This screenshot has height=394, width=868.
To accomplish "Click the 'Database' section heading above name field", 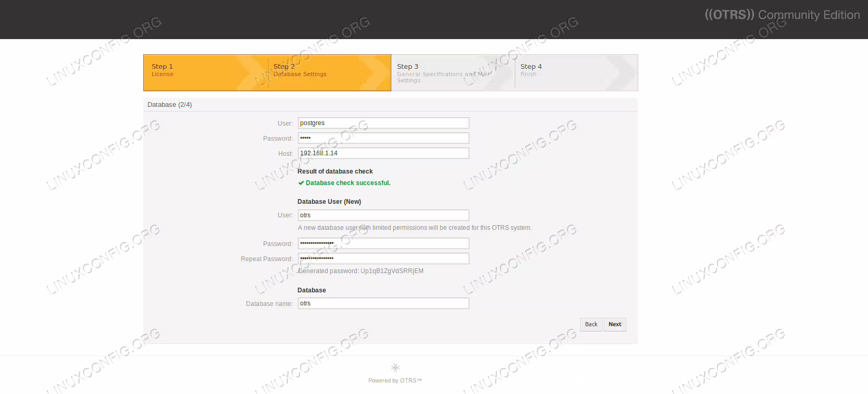I will tap(312, 290).
